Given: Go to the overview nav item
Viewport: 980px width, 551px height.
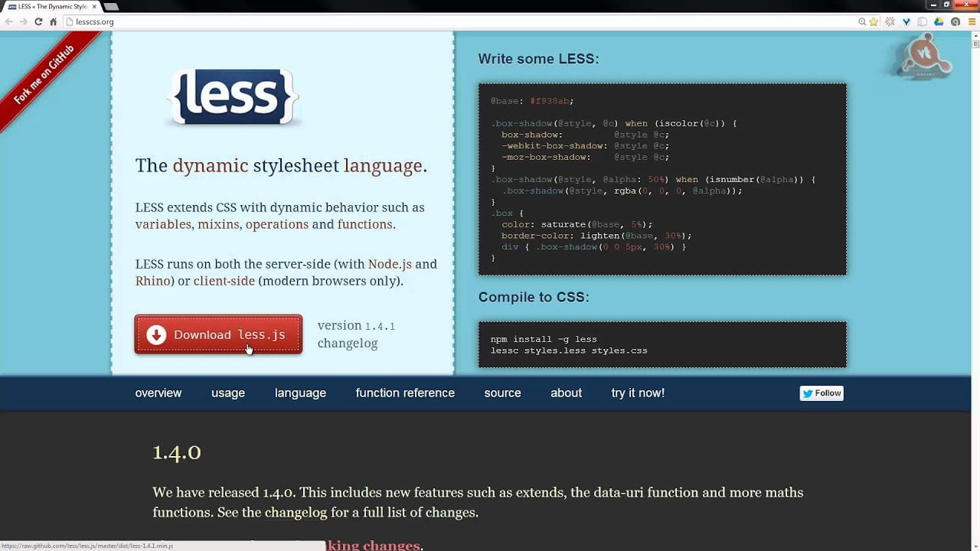Looking at the screenshot, I should click(x=158, y=393).
